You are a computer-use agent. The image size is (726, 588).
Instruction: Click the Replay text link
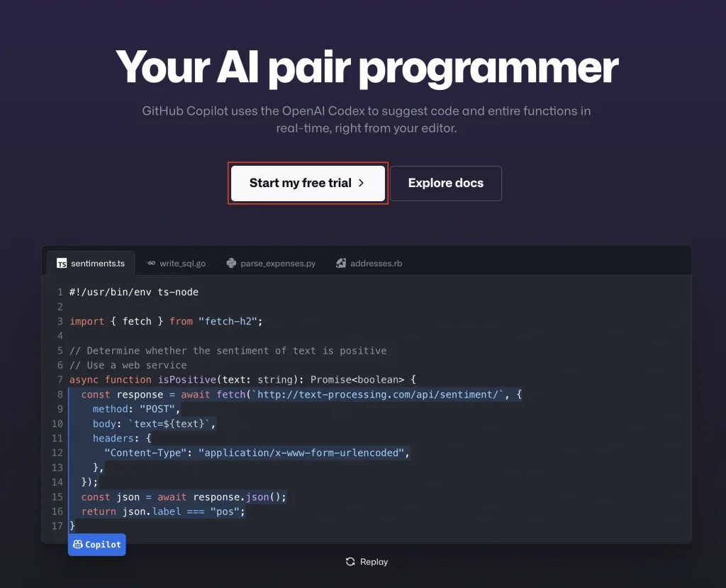(374, 562)
